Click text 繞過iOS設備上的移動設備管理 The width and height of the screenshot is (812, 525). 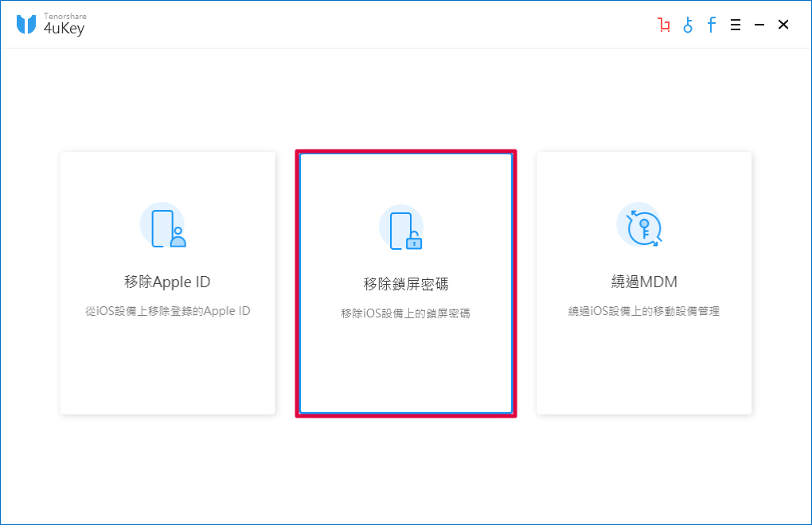pyautogui.click(x=644, y=311)
